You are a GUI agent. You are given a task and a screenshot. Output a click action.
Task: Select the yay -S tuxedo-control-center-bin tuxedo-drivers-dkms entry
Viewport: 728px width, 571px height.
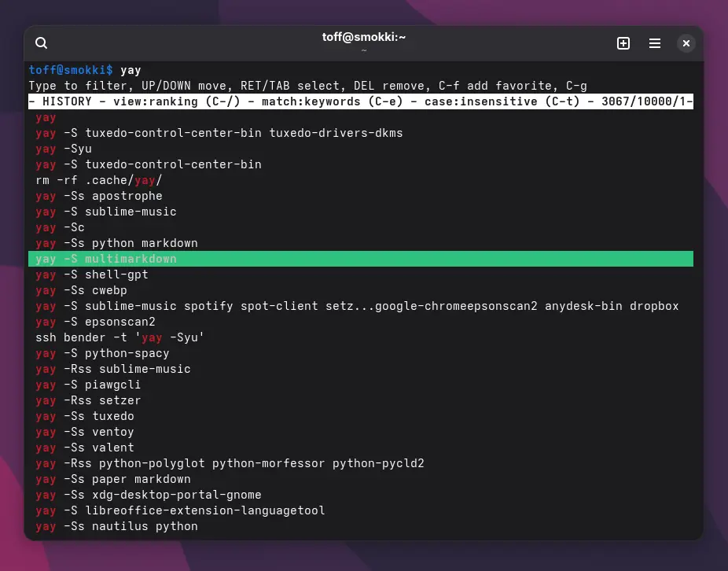219,133
